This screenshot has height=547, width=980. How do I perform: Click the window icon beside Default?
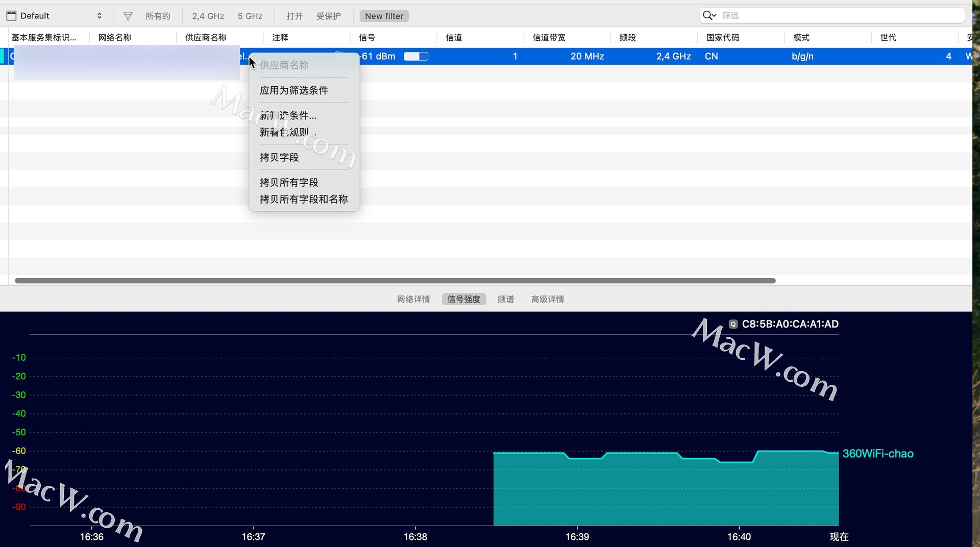coord(11,16)
